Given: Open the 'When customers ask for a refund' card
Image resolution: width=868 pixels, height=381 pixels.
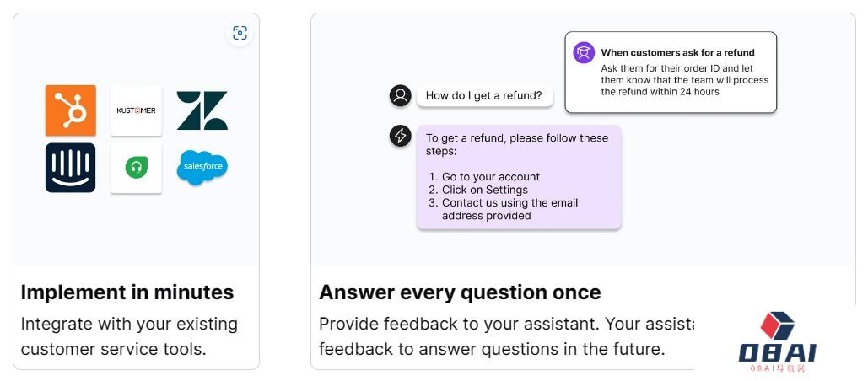Looking at the screenshot, I should (671, 72).
